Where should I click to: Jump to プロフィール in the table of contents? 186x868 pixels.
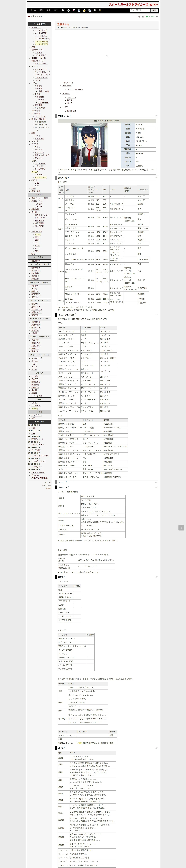click(68, 83)
